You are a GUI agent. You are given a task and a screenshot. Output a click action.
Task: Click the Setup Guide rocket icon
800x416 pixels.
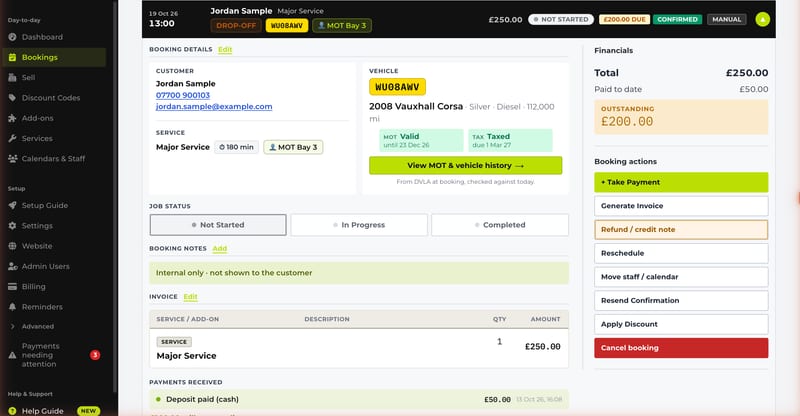(13, 205)
